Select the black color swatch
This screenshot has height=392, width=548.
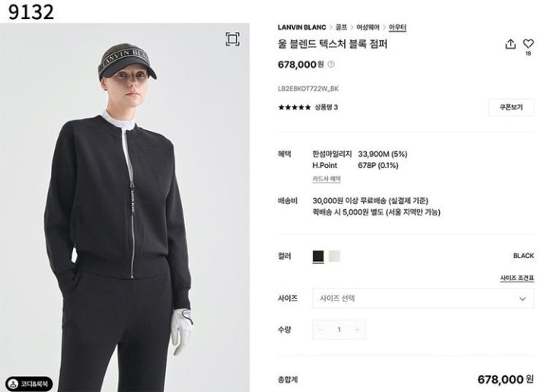[x=318, y=256]
